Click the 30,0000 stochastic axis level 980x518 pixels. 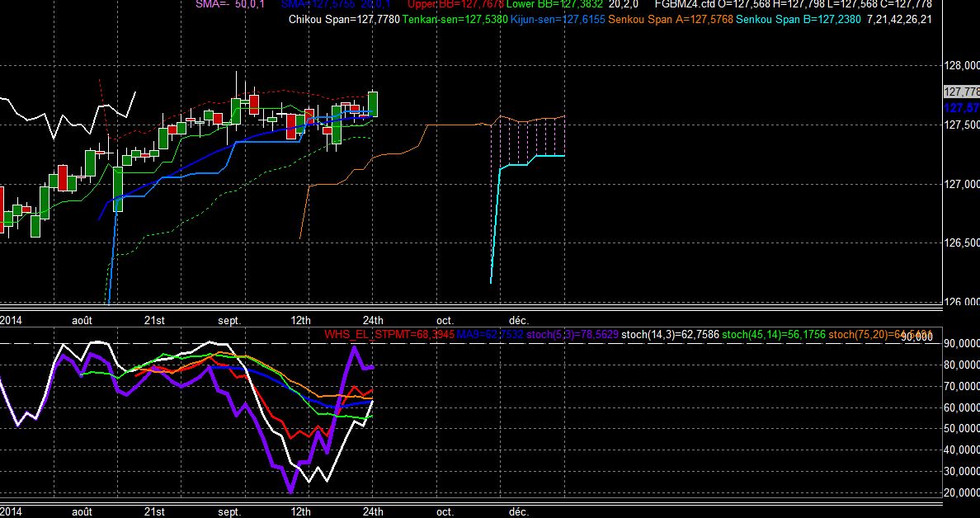(x=961, y=471)
